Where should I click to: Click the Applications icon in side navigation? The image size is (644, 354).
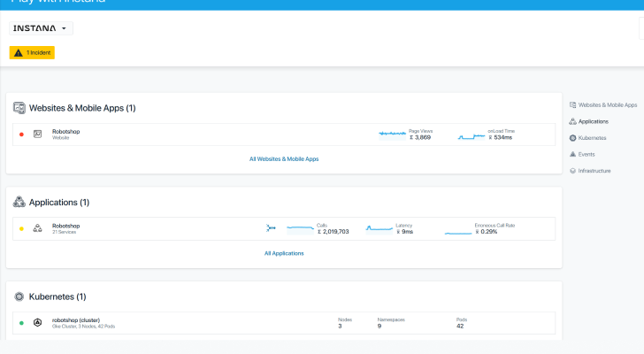tap(572, 121)
